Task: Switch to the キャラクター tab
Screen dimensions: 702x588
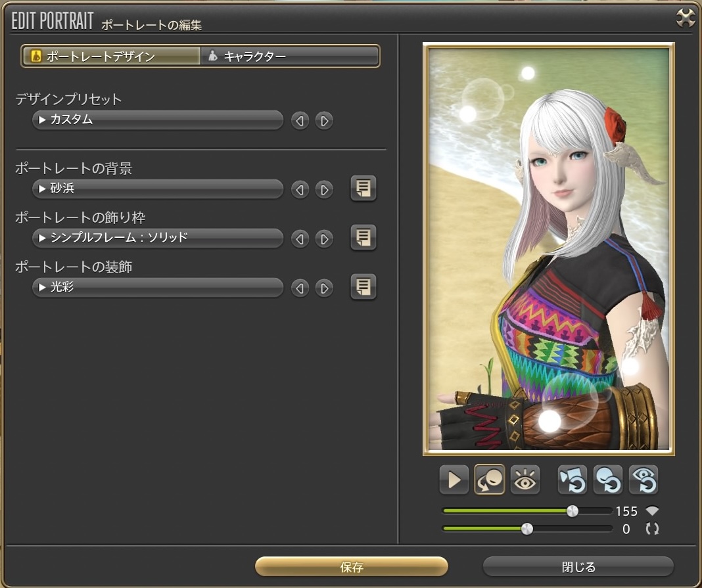Action: point(290,57)
